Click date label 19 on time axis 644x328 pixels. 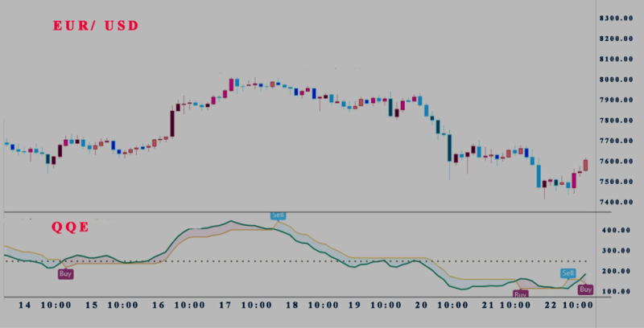coord(354,305)
